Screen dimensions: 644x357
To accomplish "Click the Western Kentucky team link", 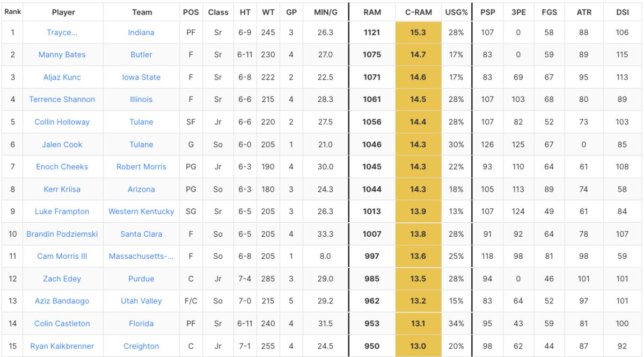I will (x=141, y=212).
